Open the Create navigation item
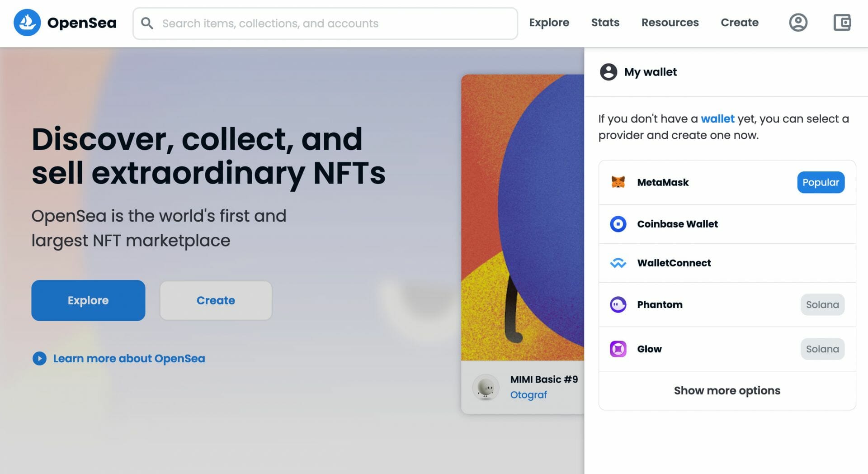The width and height of the screenshot is (868, 474). (x=739, y=23)
